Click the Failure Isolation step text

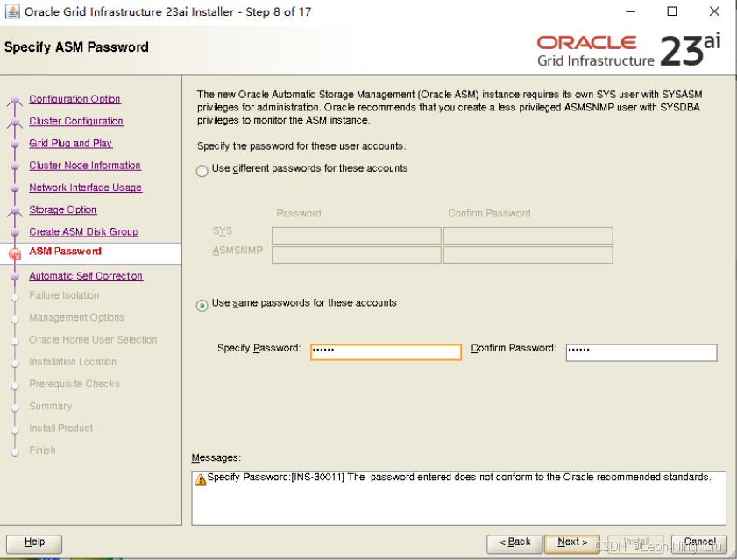coord(64,295)
